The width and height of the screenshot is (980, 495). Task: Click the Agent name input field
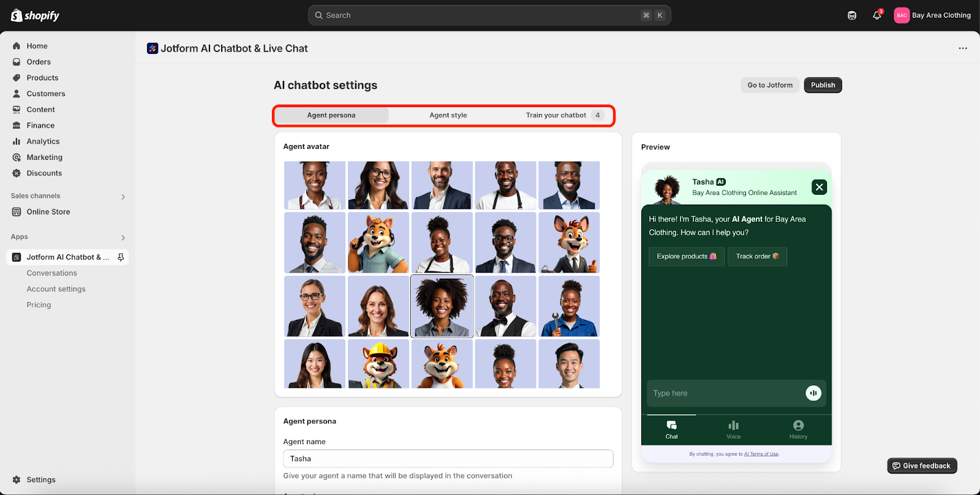pos(448,458)
